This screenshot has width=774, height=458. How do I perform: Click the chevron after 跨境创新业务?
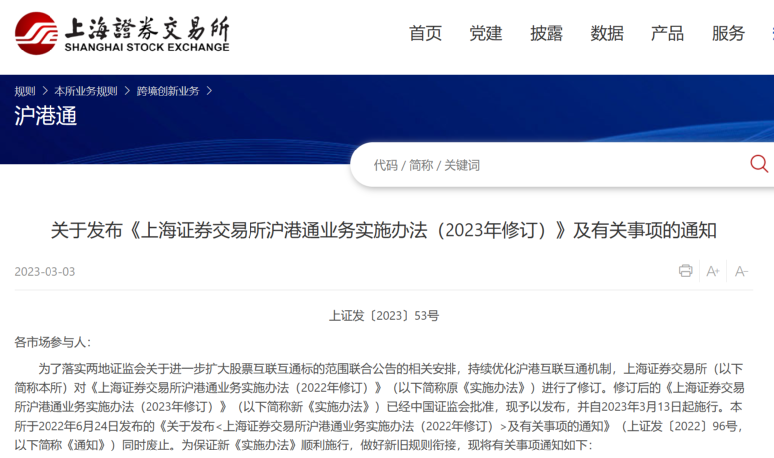209,91
